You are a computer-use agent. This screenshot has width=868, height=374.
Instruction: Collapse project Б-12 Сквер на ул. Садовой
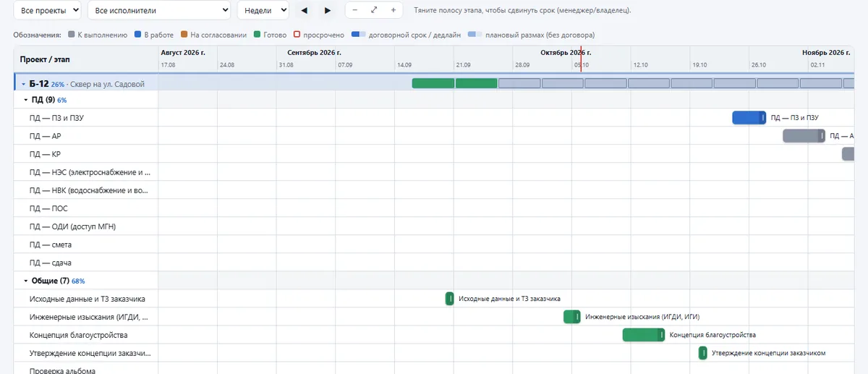23,85
